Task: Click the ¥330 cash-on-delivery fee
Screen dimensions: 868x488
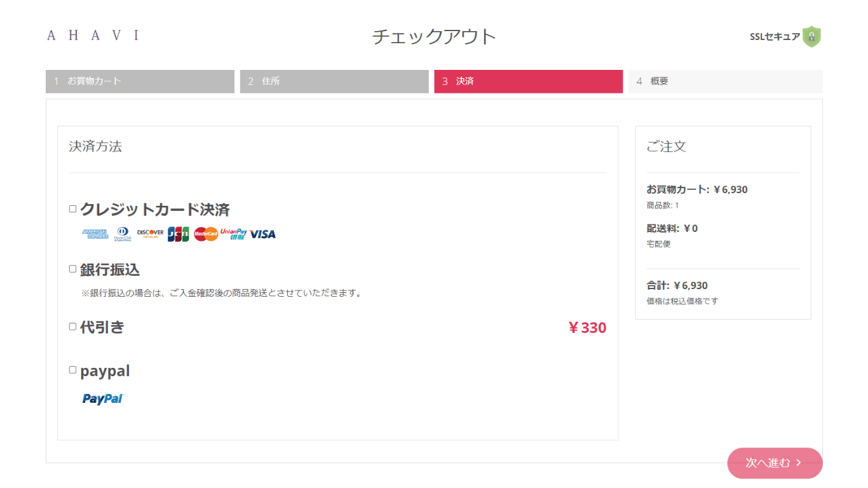Action: [x=587, y=328]
